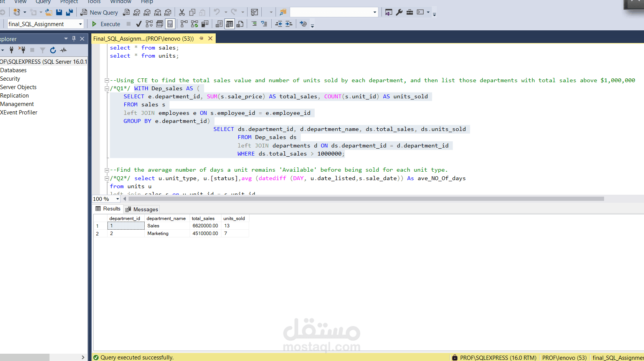The image size is (644, 361).
Task: Click the Save All icon
Action: (69, 12)
